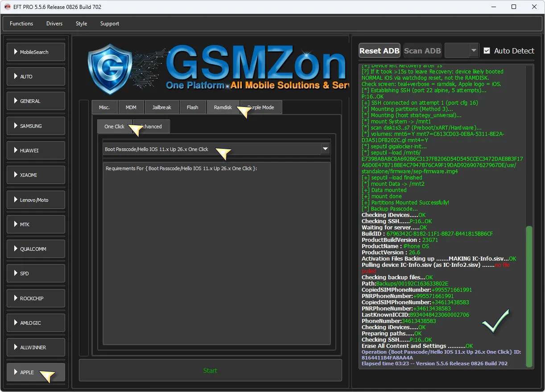Select the APPLE sidebar button

click(36, 372)
